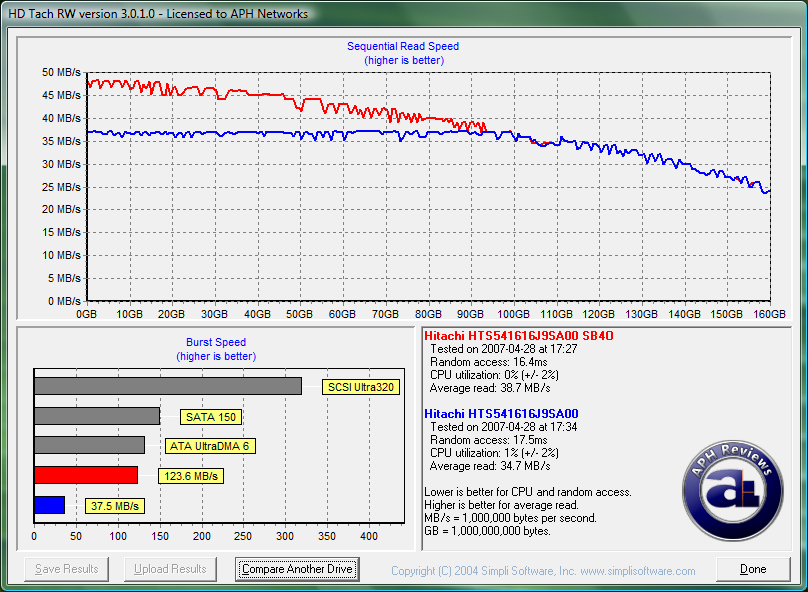
Task: Click the APH Reviews logo
Action: (733, 490)
